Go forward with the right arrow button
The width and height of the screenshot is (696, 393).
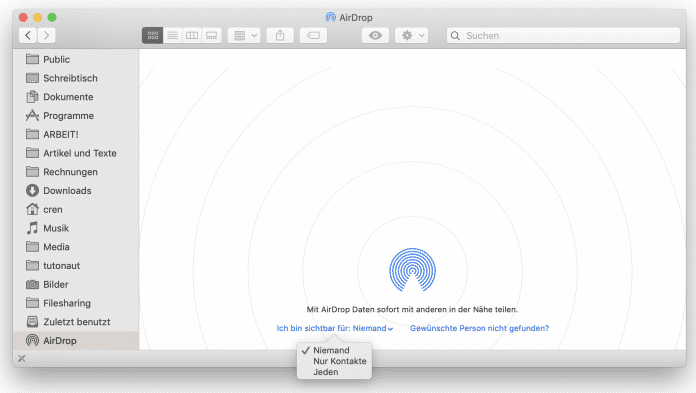pos(47,36)
